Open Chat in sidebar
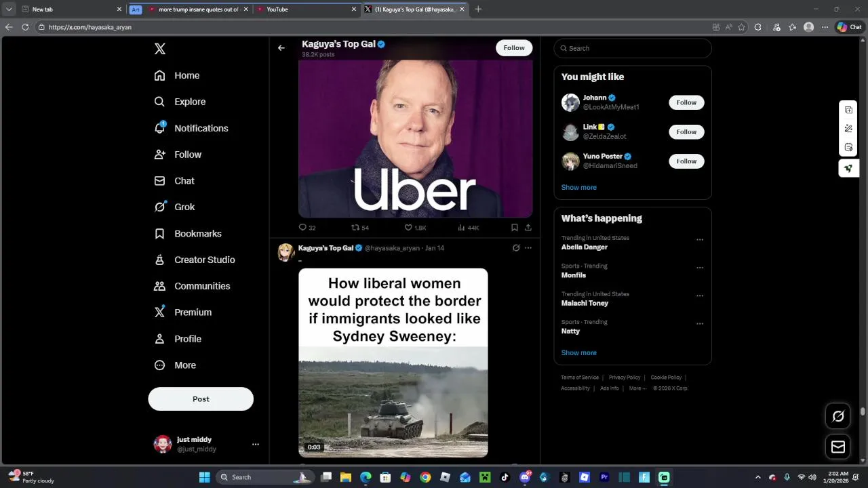Viewport: 868px width, 488px height. pyautogui.click(x=174, y=181)
